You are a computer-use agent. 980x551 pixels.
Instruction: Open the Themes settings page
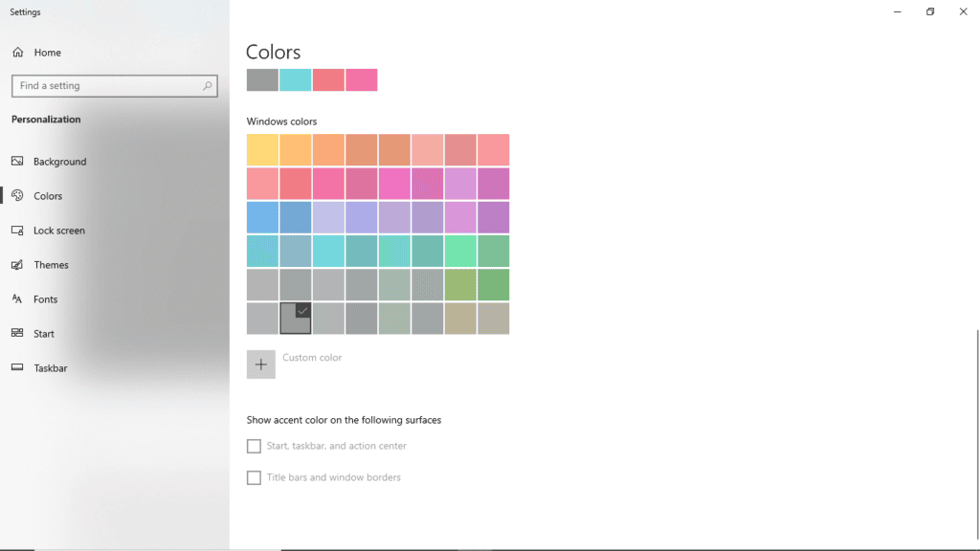[51, 265]
